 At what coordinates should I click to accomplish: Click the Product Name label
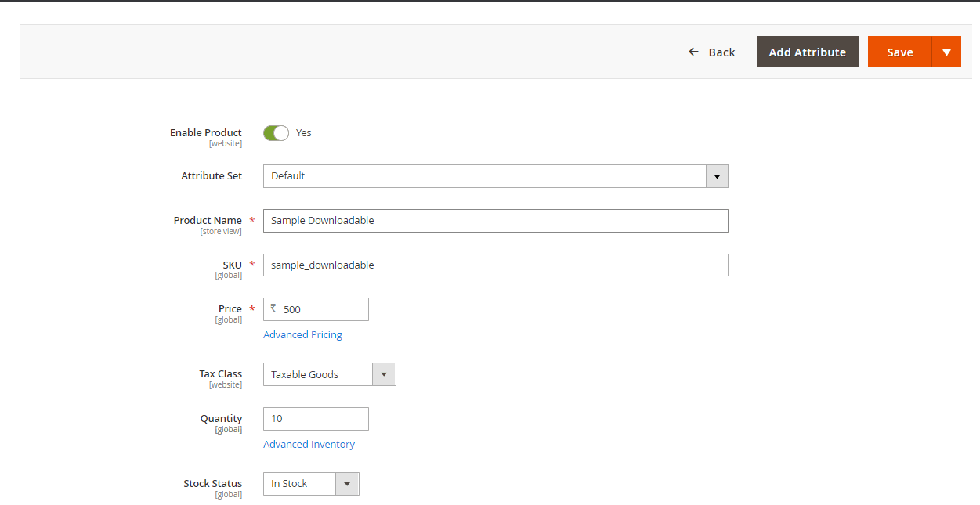pos(208,220)
